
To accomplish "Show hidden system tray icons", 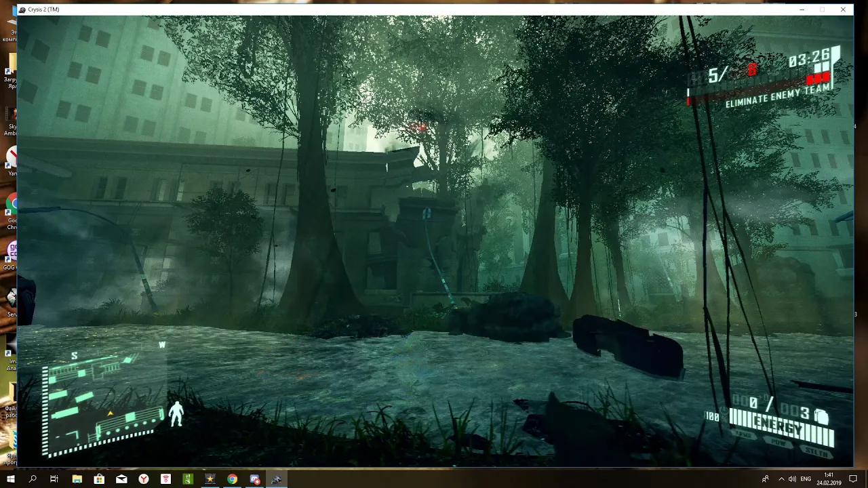I will pyautogui.click(x=781, y=479).
